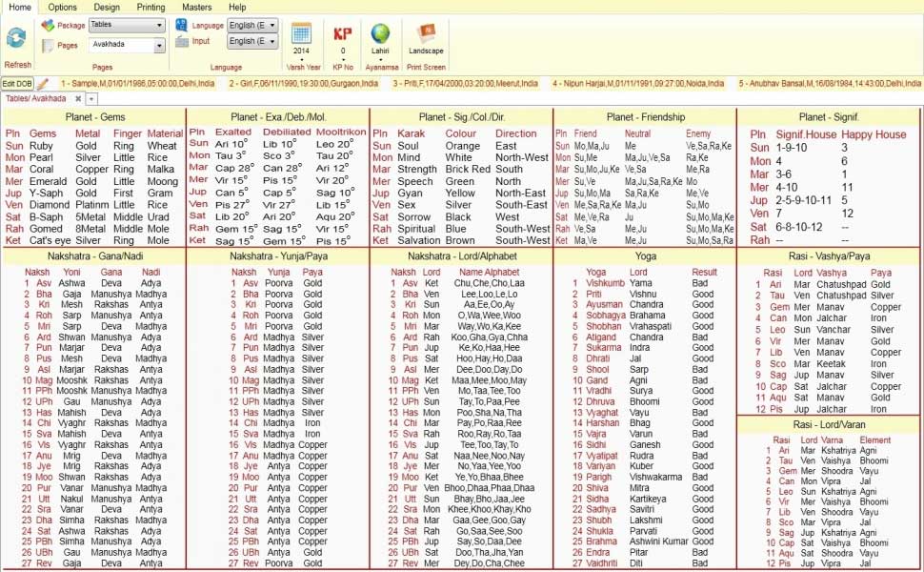Image resolution: width=924 pixels, height=572 pixels.
Task: Click the Platinm metal cell
Action: 92,205
